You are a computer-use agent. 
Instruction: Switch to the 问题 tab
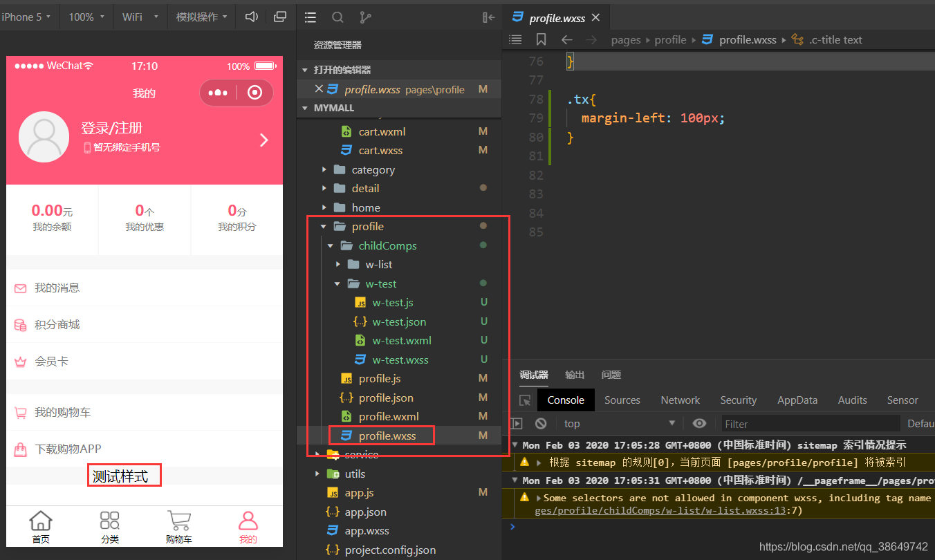point(611,375)
